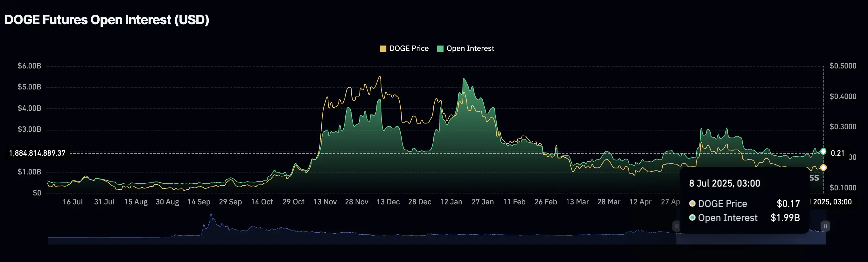This screenshot has height=262, width=868.
Task: Click the '30 Aug' date label
Action: tap(167, 202)
